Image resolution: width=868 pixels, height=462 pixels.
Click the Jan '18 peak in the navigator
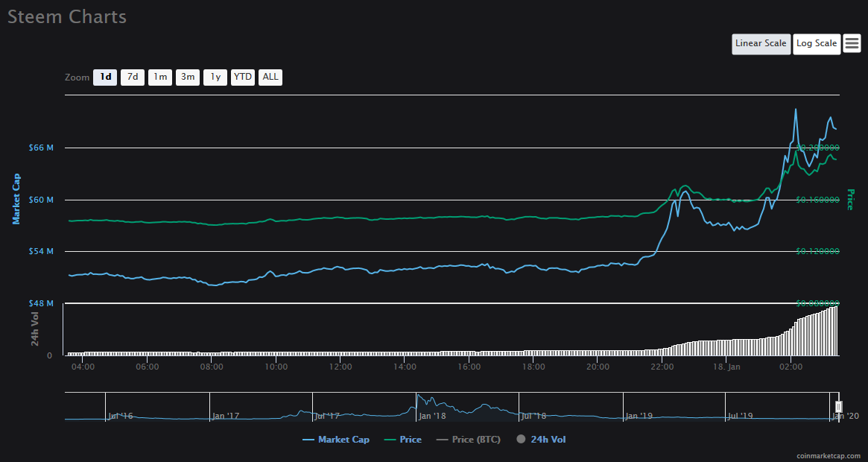coord(419,396)
